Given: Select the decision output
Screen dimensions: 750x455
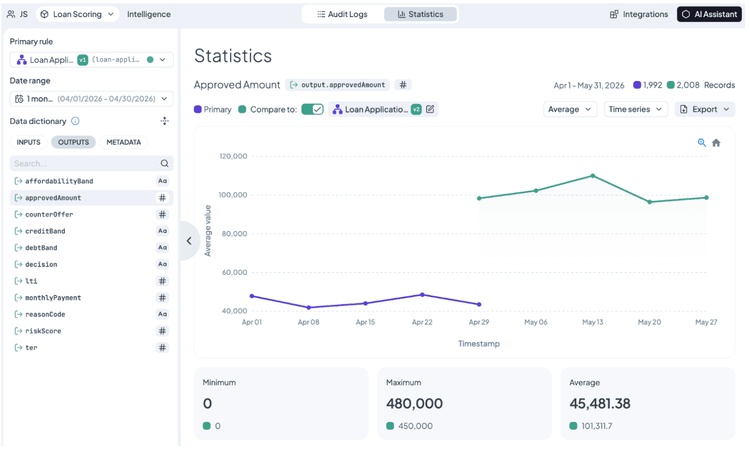Looking at the screenshot, I should (91, 264).
